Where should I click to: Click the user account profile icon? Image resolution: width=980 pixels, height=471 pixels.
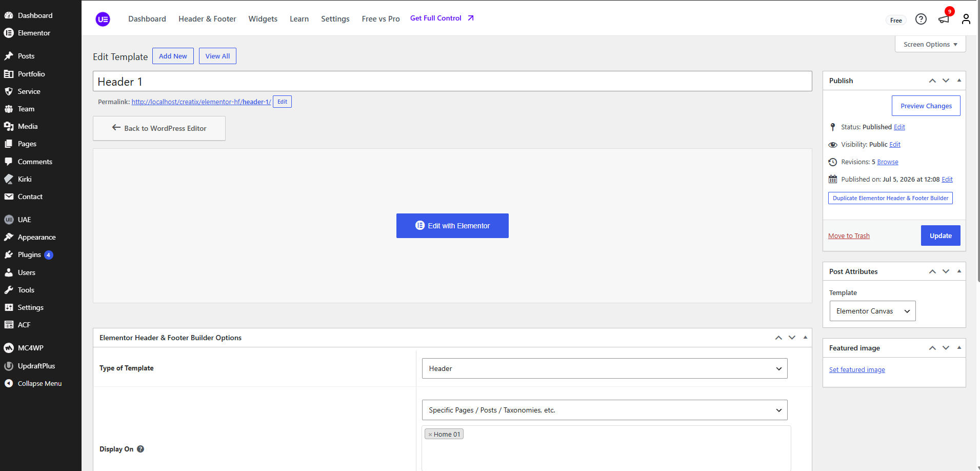pyautogui.click(x=966, y=19)
